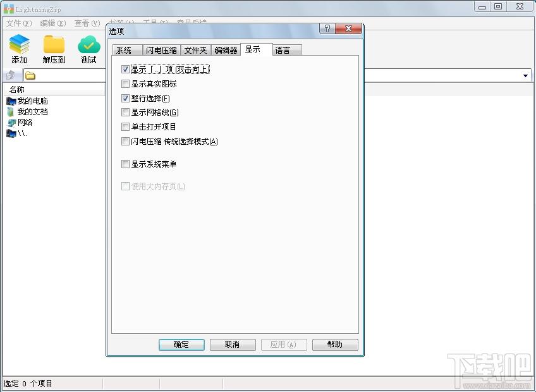The image size is (536, 392).
Task: Select the 我的电脑 list entry text
Action: click(x=32, y=101)
